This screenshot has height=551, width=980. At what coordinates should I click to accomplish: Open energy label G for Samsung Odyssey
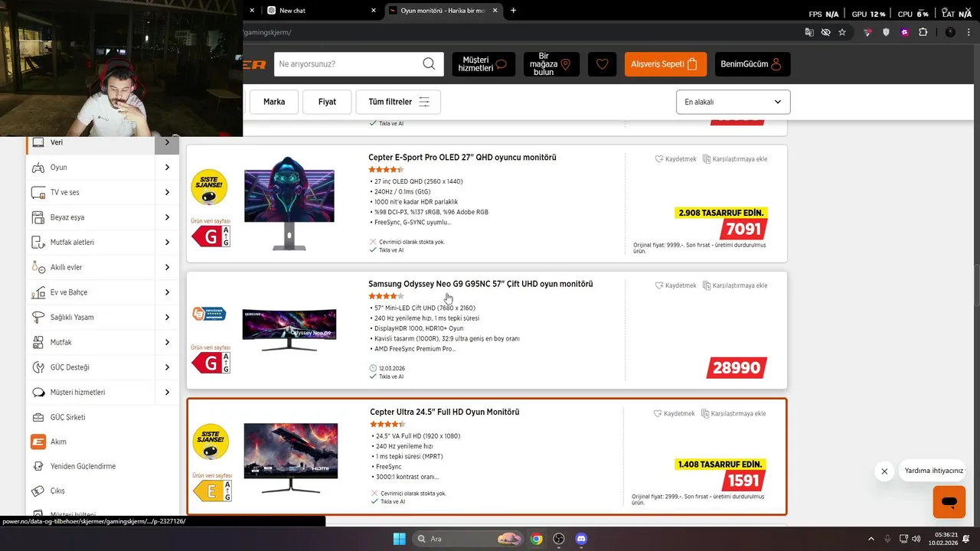[211, 363]
